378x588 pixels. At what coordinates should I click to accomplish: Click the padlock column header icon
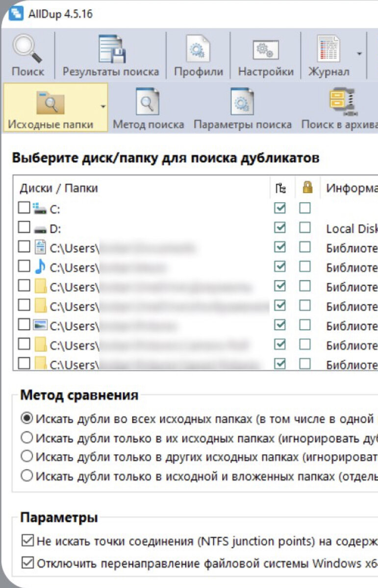pyautogui.click(x=307, y=188)
